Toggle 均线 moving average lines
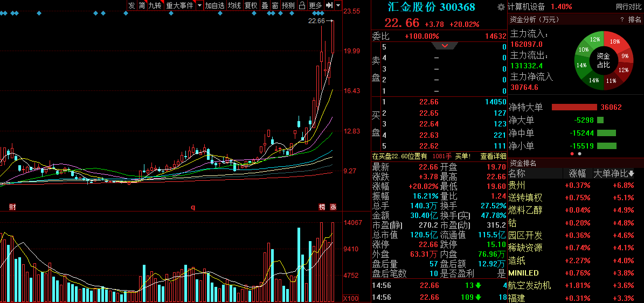 click(234, 5)
